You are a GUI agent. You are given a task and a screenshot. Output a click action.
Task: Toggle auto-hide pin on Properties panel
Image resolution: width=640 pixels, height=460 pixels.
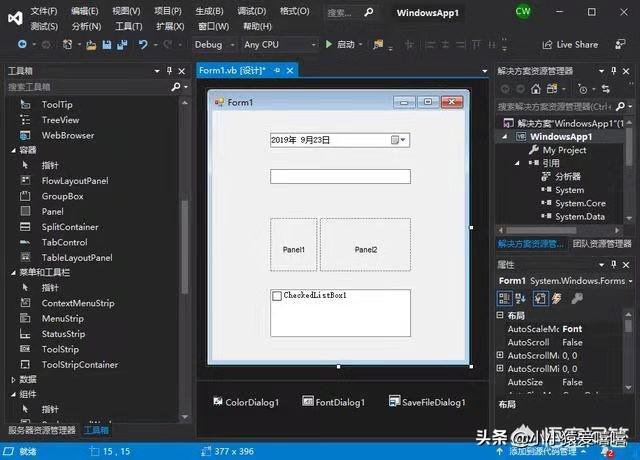pyautogui.click(x=613, y=264)
